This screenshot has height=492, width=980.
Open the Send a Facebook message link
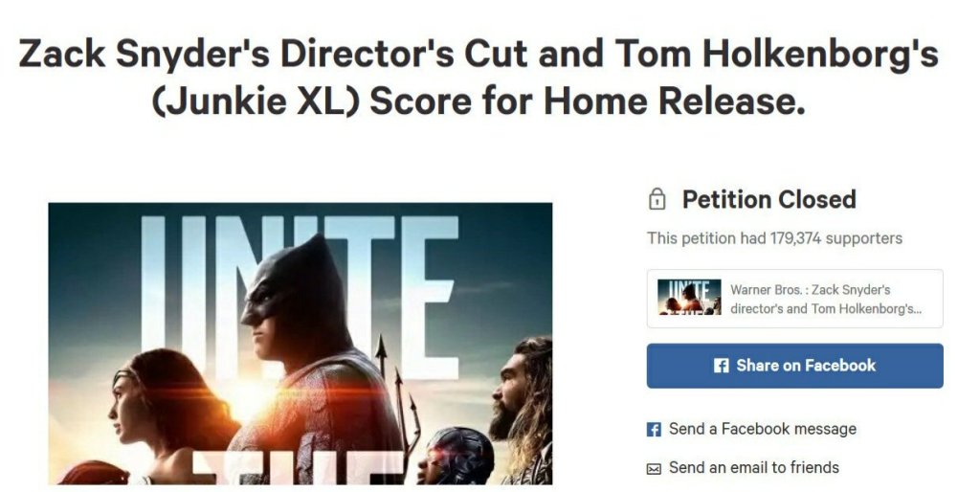(x=763, y=429)
